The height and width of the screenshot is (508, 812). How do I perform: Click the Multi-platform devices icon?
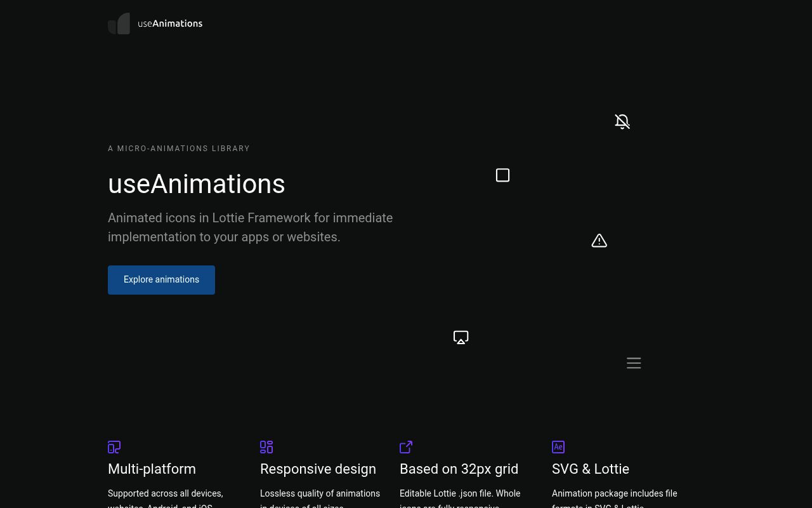[114, 447]
